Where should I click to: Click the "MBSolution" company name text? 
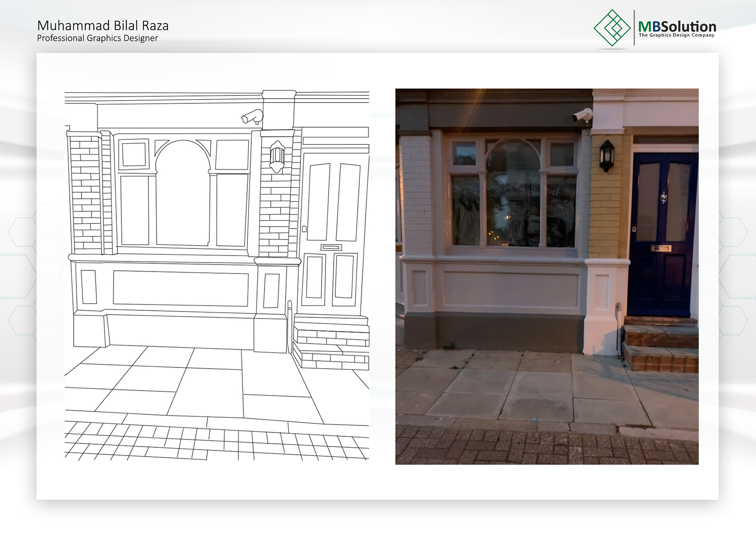(x=677, y=26)
